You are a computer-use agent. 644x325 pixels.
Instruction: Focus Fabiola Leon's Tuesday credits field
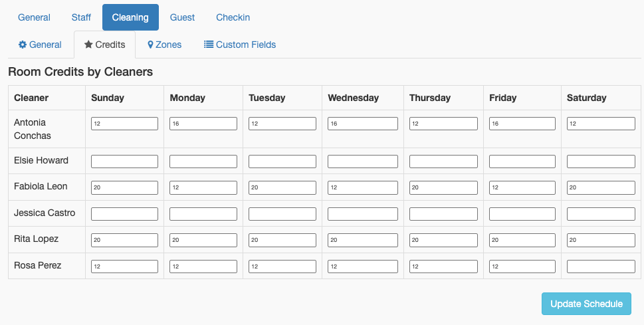(x=282, y=188)
